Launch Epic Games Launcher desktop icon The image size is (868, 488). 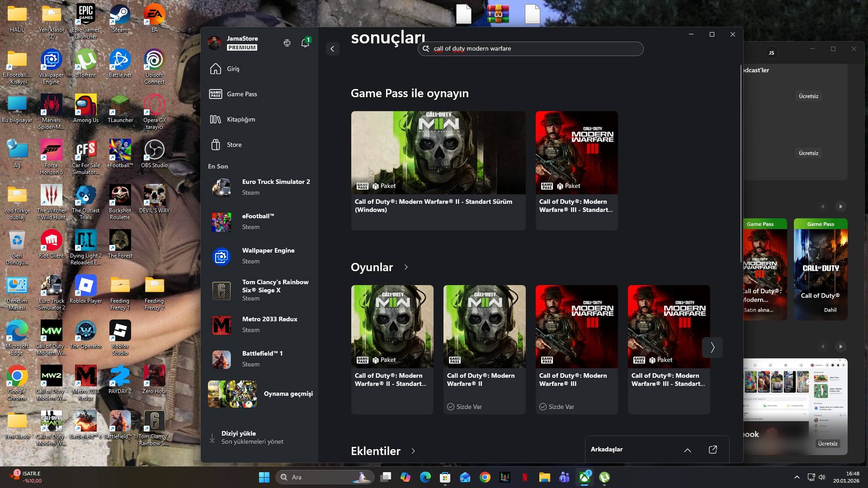(85, 21)
